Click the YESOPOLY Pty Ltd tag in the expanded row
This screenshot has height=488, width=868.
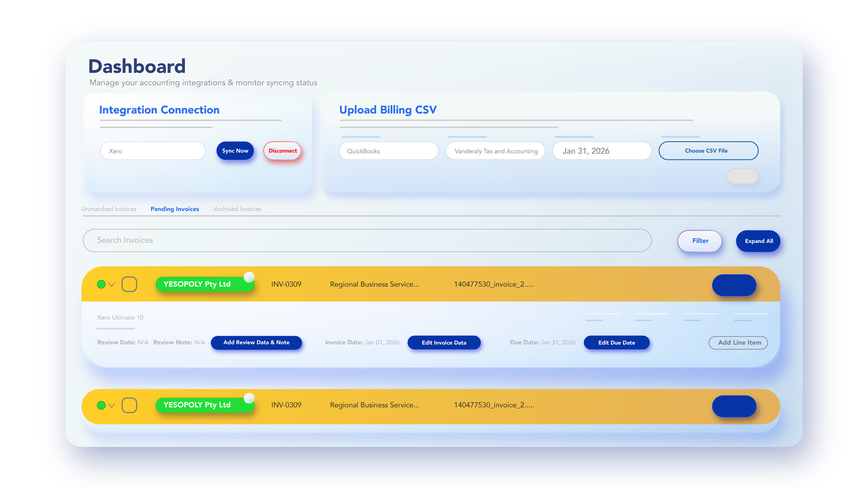coord(205,284)
